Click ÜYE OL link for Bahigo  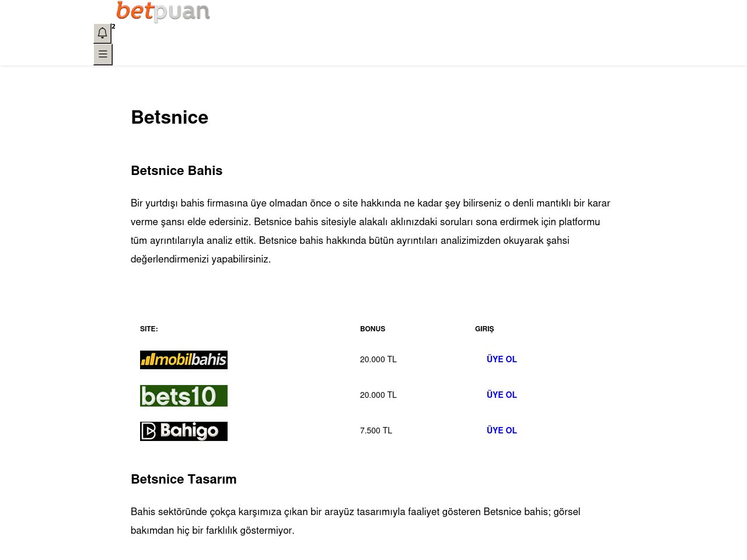[502, 430]
